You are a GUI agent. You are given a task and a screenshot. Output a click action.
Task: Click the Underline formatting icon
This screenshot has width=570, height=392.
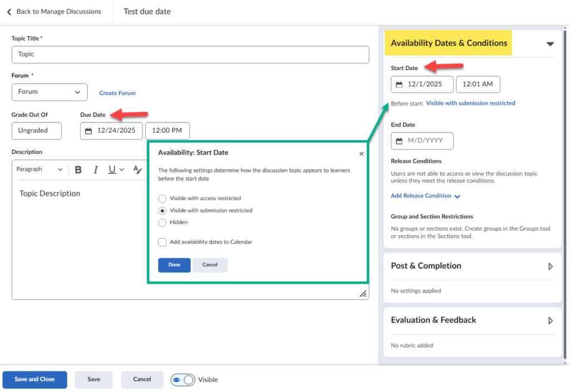(x=112, y=170)
